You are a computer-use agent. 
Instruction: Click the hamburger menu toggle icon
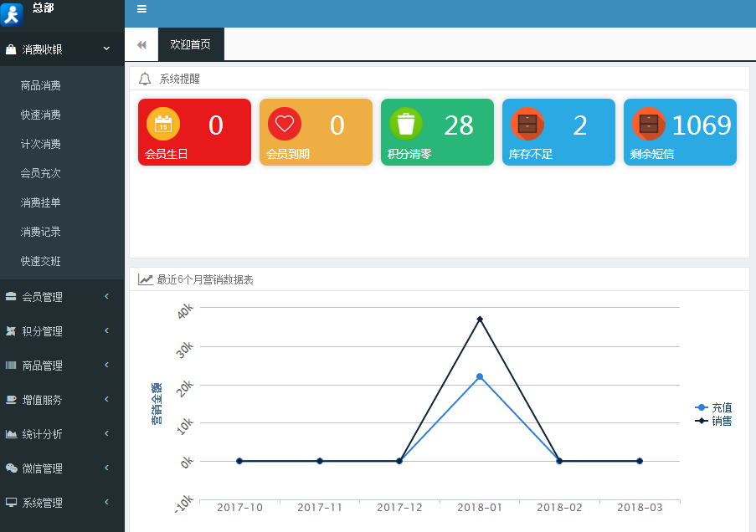click(x=141, y=9)
